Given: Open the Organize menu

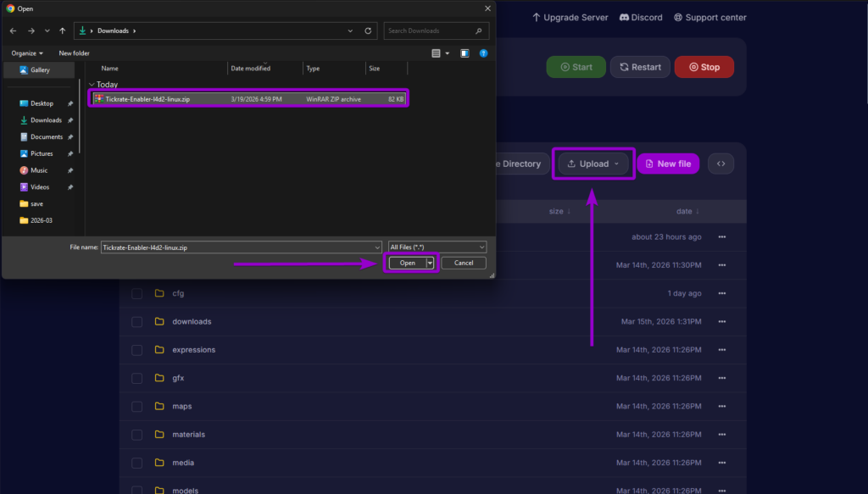Looking at the screenshot, I should pyautogui.click(x=26, y=53).
